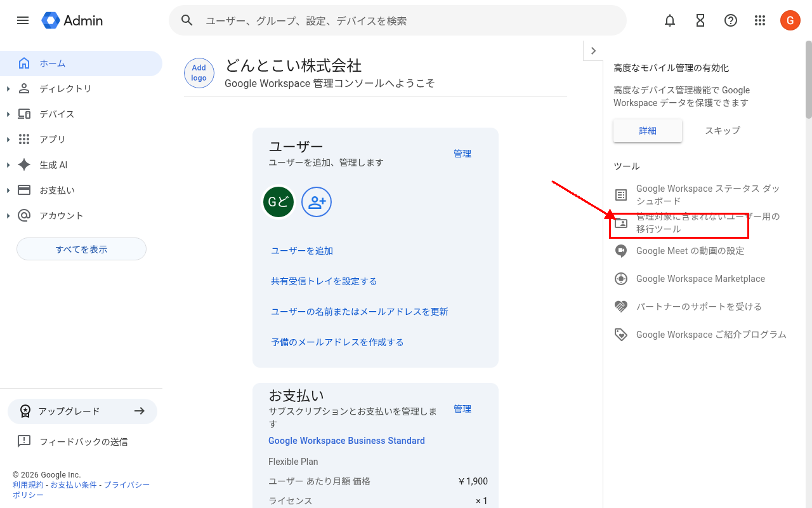
Task: Click the アカウント at-sign icon
Action: click(x=24, y=215)
